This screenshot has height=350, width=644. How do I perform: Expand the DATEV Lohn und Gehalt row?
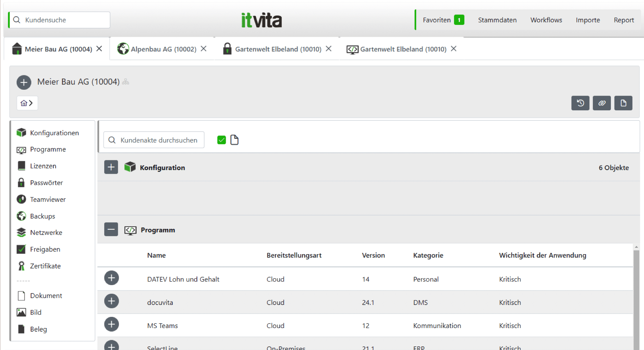[x=111, y=278]
